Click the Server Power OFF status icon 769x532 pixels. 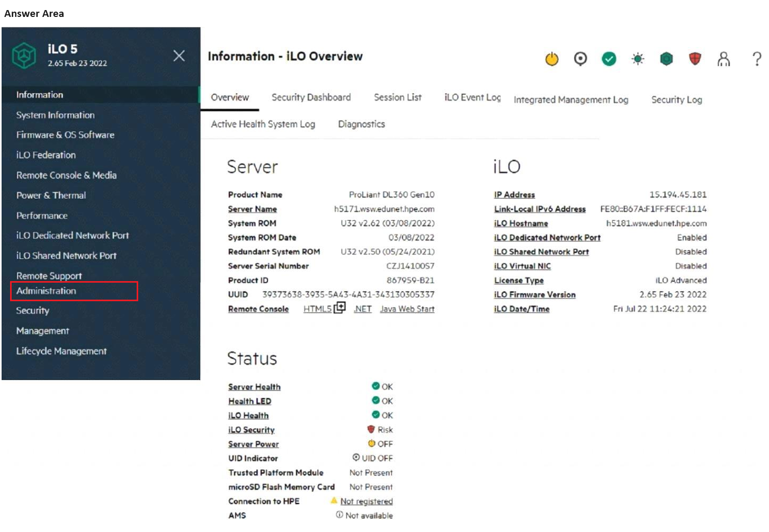[372, 443]
